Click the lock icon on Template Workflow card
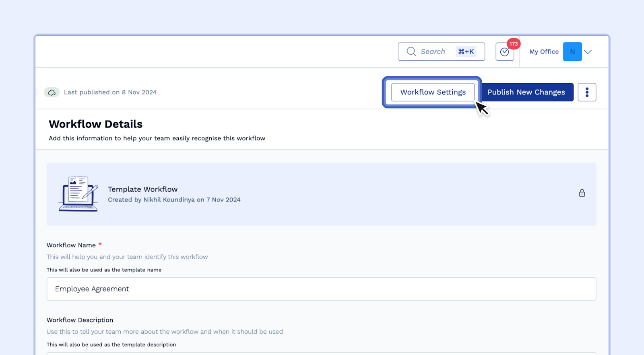The width and height of the screenshot is (644, 355). pos(582,193)
